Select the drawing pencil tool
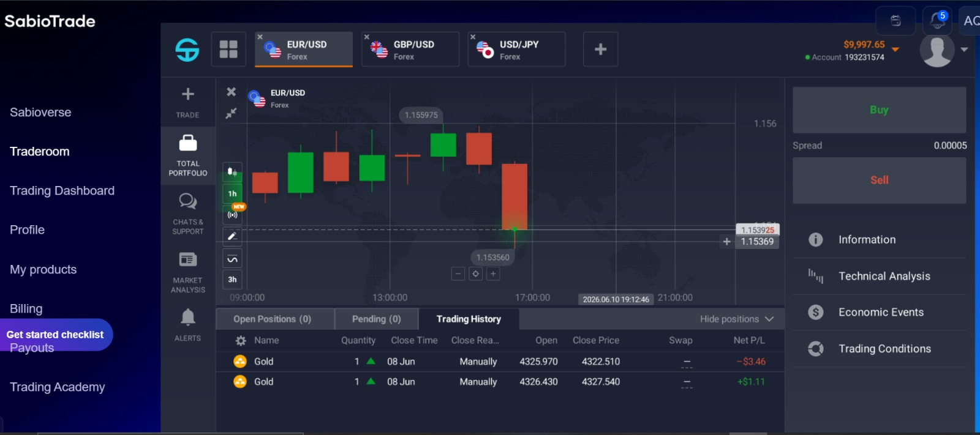The width and height of the screenshot is (980, 435). 232,236
